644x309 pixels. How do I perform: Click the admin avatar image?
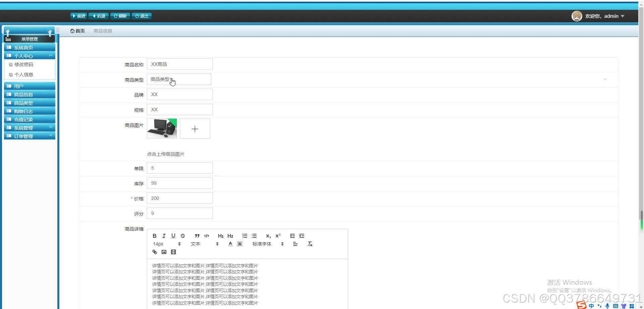tap(577, 16)
